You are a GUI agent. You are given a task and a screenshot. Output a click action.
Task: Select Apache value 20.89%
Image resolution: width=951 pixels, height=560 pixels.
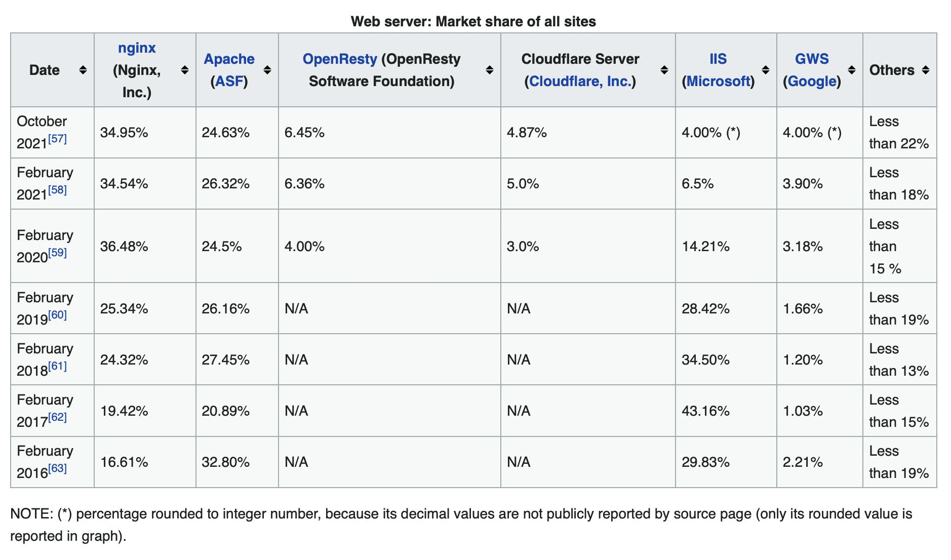(x=225, y=411)
